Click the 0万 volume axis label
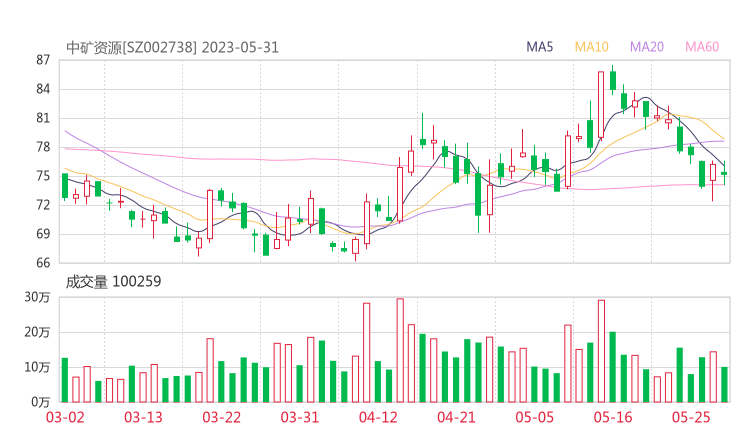The height and width of the screenshot is (440, 740). 41,402
